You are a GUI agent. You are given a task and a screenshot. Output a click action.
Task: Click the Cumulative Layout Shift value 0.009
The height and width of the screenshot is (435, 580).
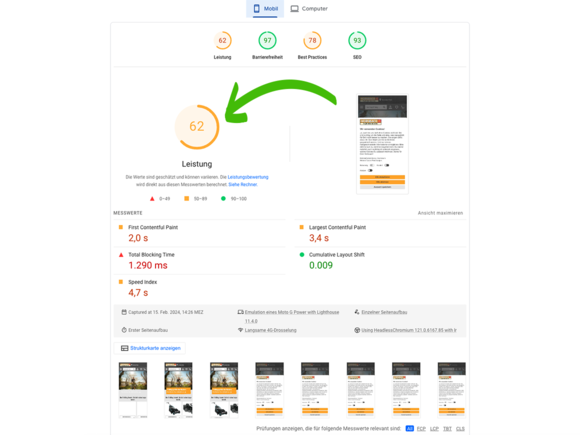[x=321, y=266]
